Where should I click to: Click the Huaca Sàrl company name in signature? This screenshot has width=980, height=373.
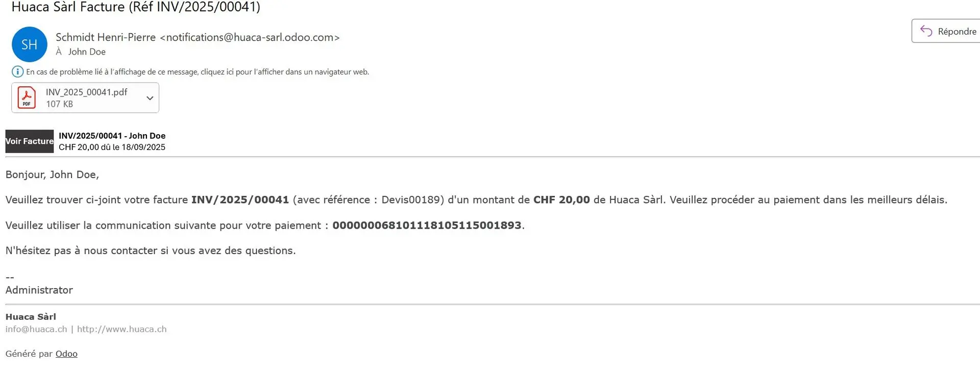(x=31, y=317)
